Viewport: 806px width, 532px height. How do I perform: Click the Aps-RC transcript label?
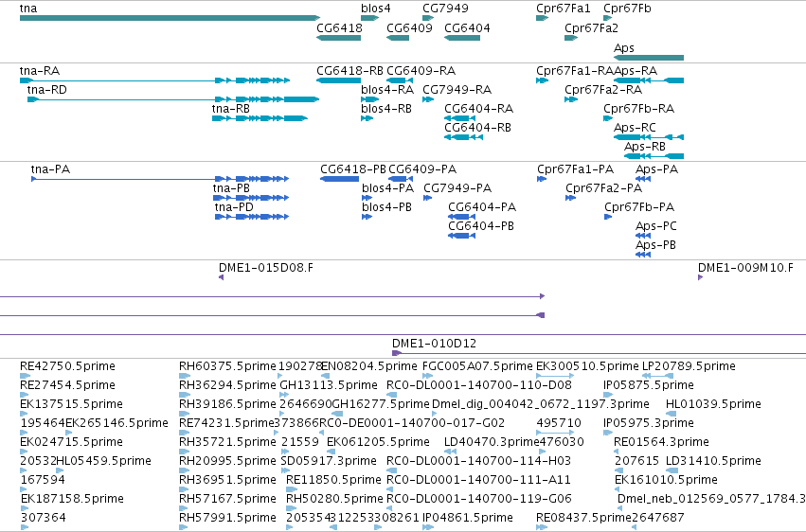(635, 128)
